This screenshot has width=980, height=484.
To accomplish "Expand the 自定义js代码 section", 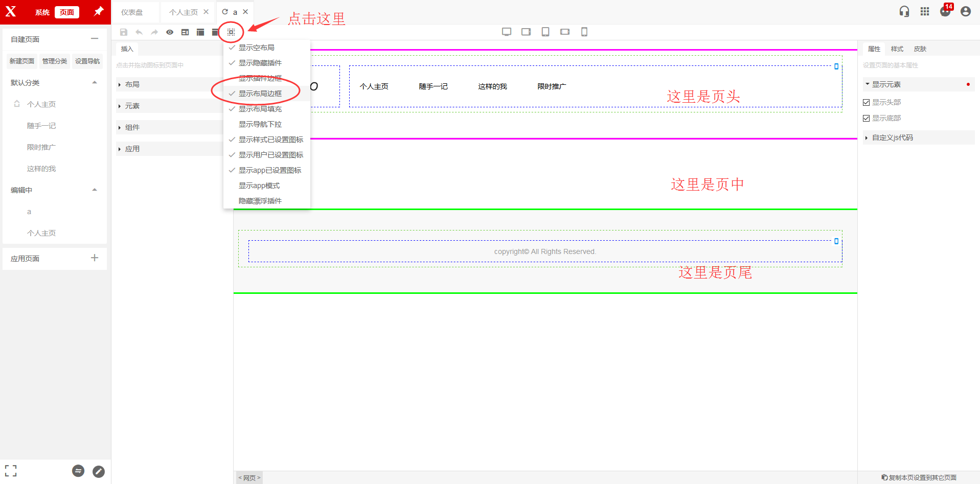I will (892, 137).
